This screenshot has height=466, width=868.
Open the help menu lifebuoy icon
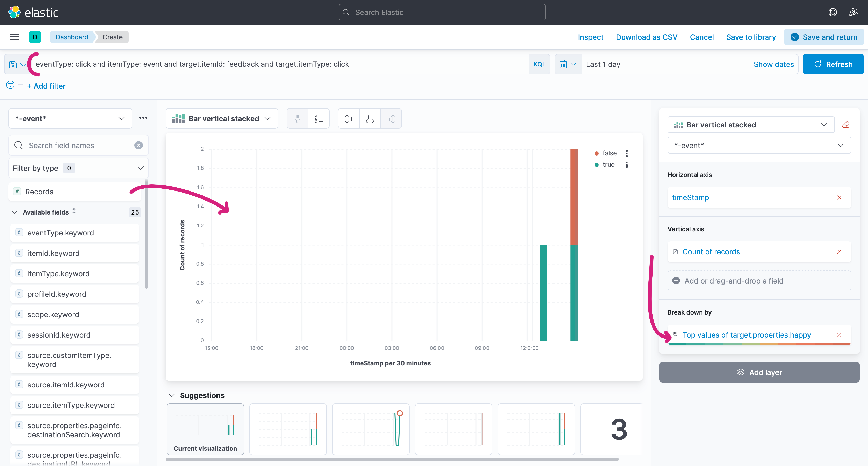point(833,12)
